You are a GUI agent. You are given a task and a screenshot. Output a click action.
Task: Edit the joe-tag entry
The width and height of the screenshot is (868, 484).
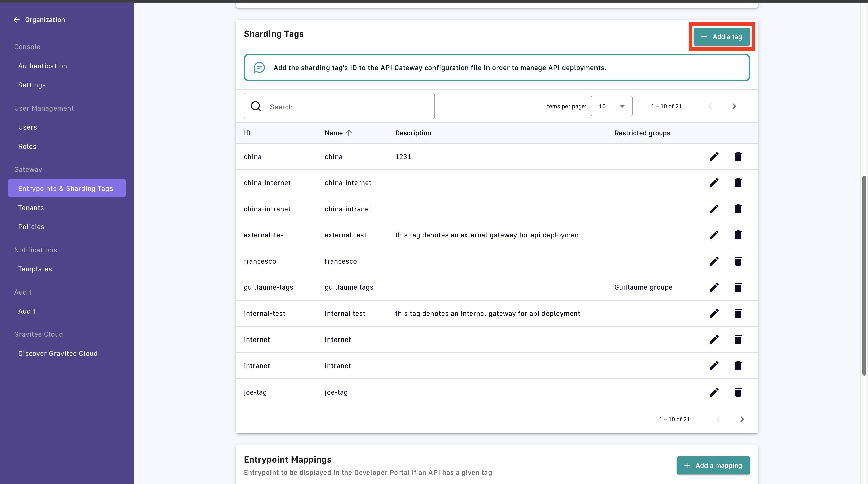(x=714, y=392)
